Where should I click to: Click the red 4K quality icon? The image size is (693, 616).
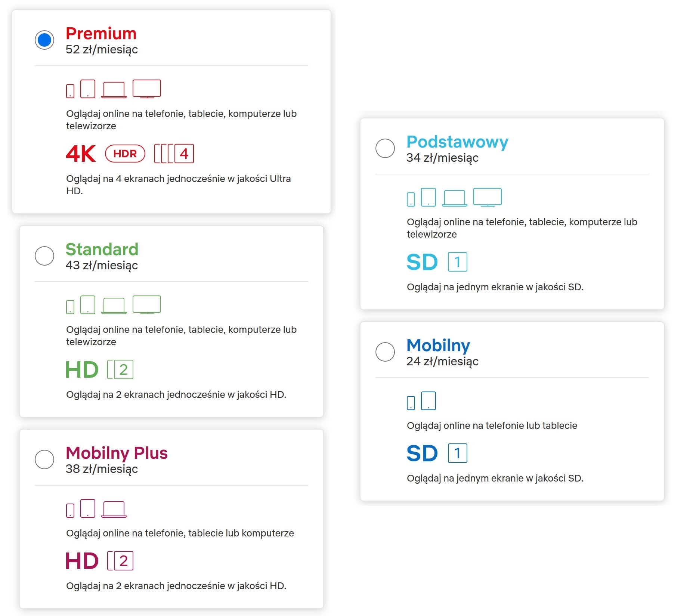[81, 154]
